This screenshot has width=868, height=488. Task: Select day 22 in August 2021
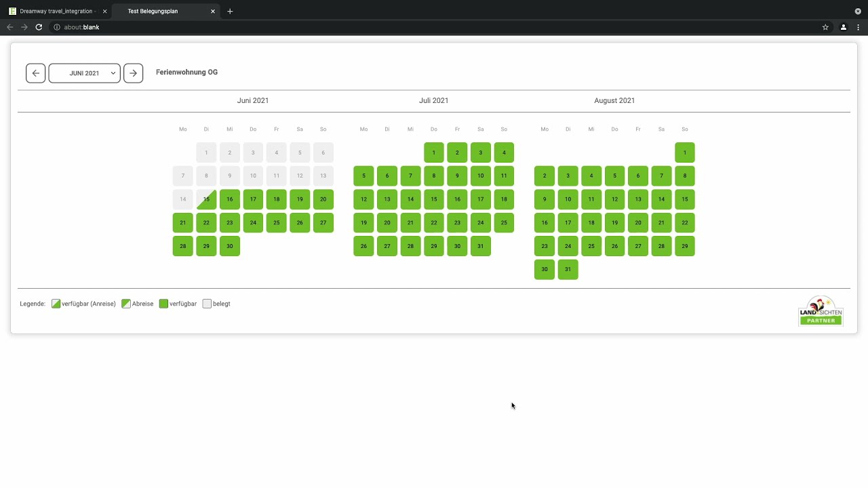(x=685, y=222)
